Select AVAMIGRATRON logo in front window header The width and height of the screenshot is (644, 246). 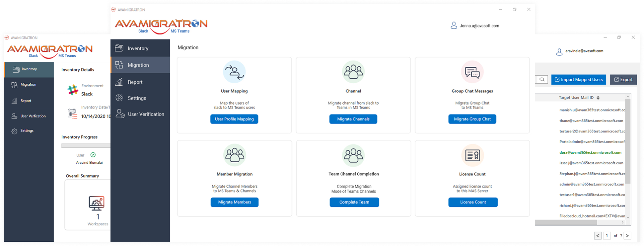click(161, 27)
